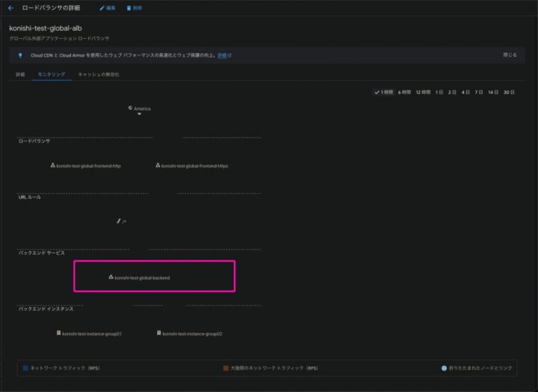Image resolution: width=538 pixels, height=392 pixels.
Task: Select the 30日 time range
Action: (509, 92)
